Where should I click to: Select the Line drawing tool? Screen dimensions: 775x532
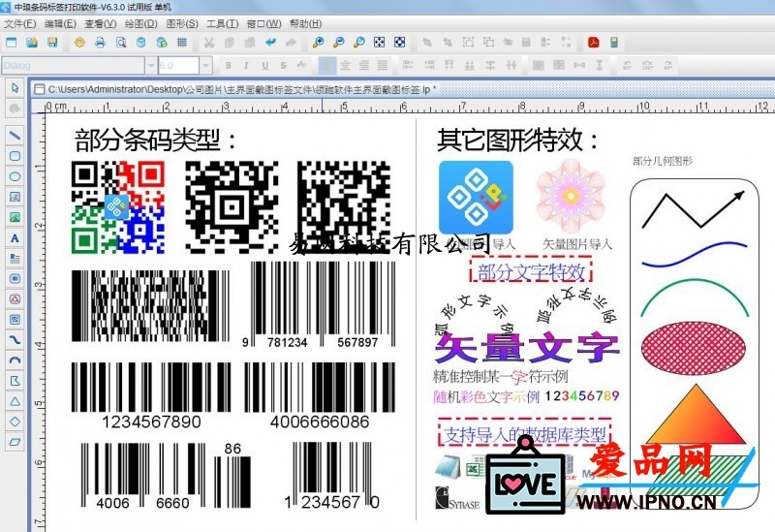pos(15,135)
